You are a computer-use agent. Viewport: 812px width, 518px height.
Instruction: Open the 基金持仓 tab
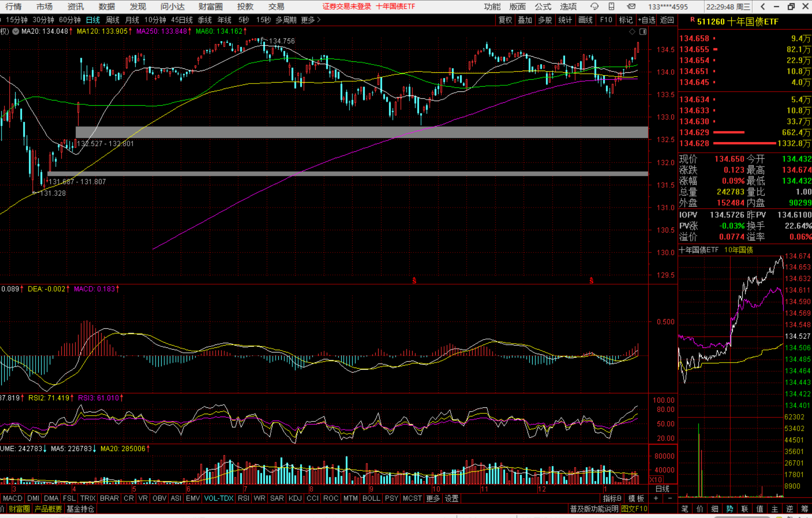click(x=80, y=509)
